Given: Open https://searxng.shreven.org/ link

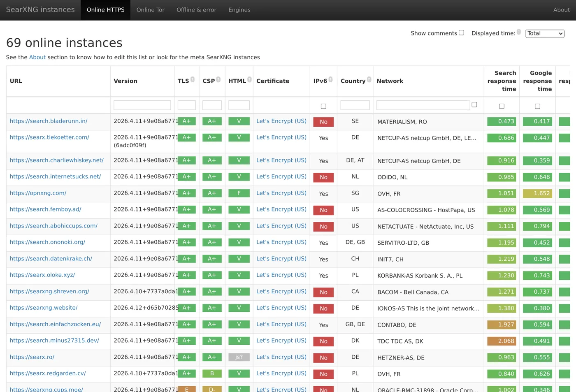Looking at the screenshot, I should [49, 291].
